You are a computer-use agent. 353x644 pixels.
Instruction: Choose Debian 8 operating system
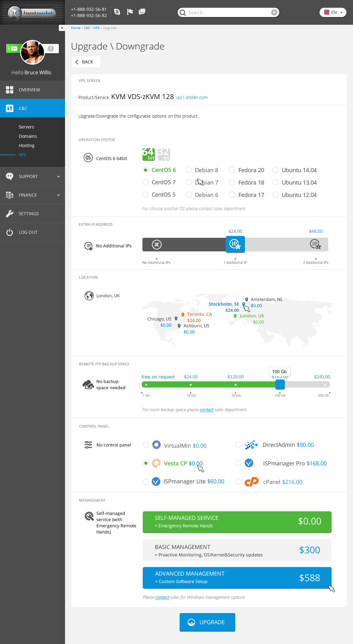pyautogui.click(x=189, y=170)
